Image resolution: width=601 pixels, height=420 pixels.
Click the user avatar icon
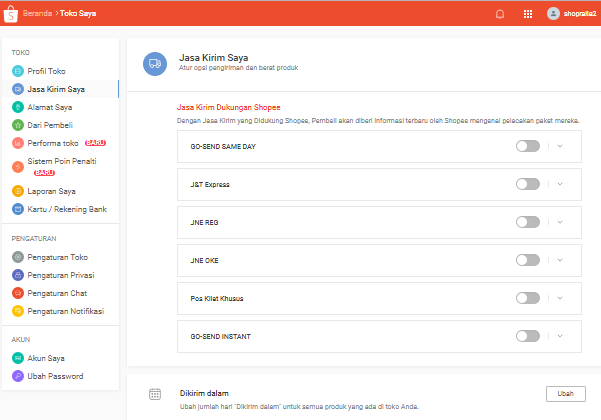[x=553, y=14]
